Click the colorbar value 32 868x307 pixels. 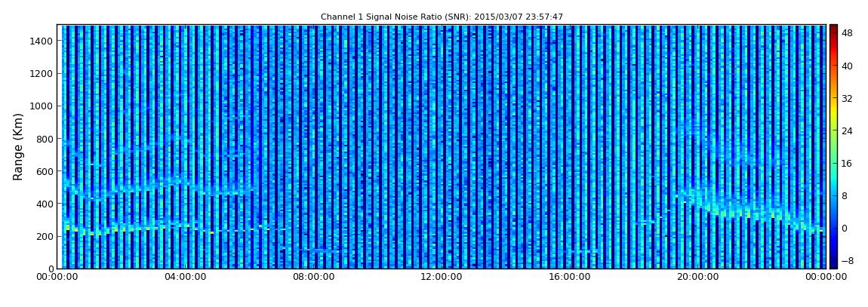pyautogui.click(x=847, y=99)
